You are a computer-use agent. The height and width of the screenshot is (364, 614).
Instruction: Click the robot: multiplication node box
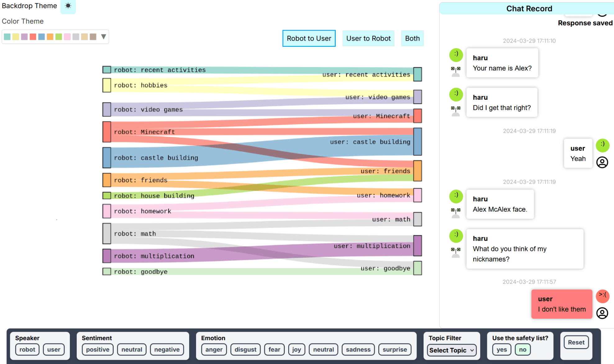(107, 256)
